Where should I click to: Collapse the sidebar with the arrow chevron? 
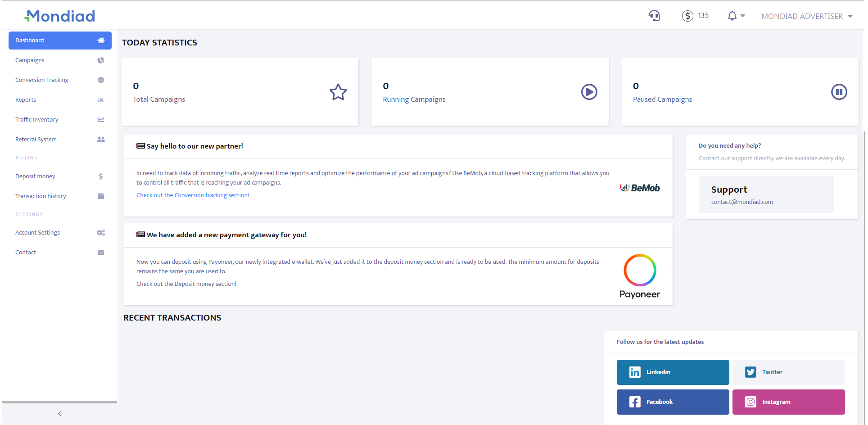click(x=59, y=413)
